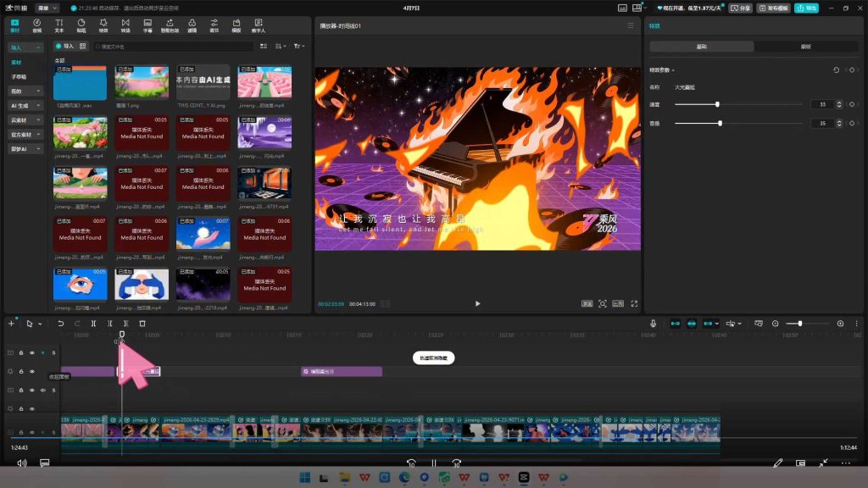Open the 特效 effects panel icon in top toolbar
The height and width of the screenshot is (488, 868).
click(103, 25)
